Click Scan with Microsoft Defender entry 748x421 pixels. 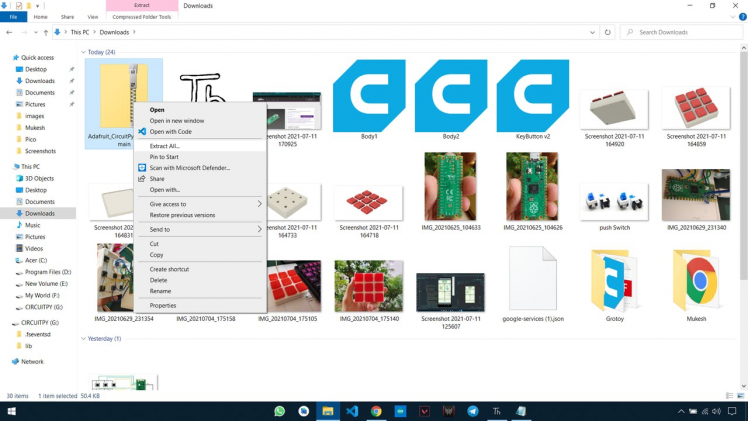pos(189,168)
